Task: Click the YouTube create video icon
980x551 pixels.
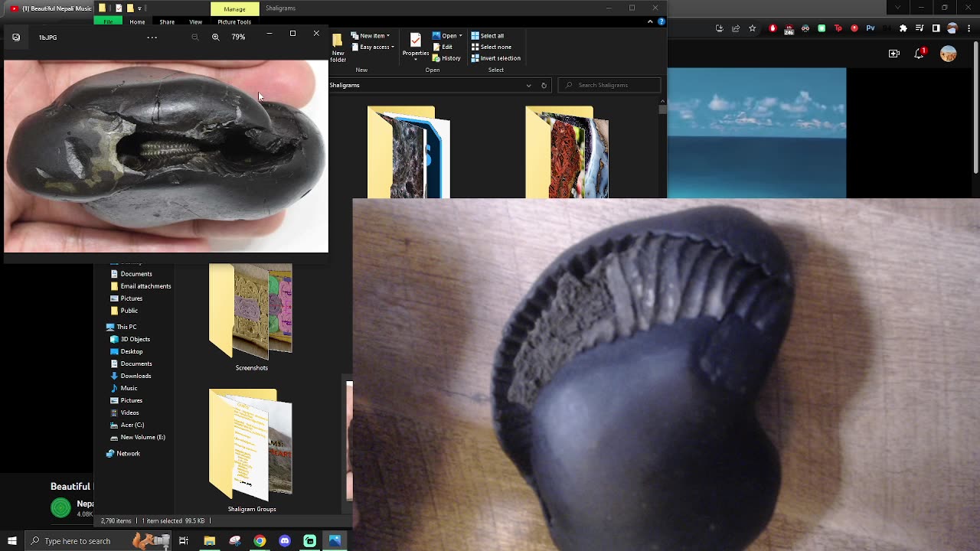Action: coord(894,54)
